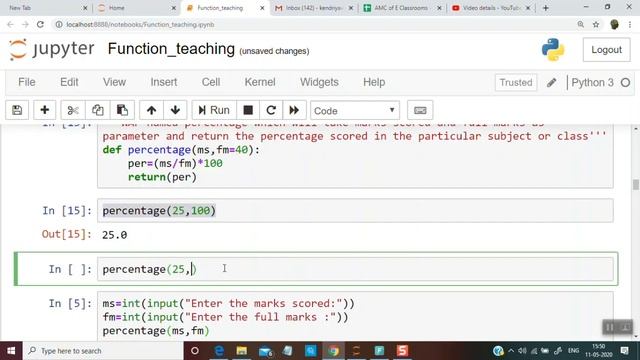640x360 pixels.
Task: Click the Trusted notebook button
Action: coord(516,82)
